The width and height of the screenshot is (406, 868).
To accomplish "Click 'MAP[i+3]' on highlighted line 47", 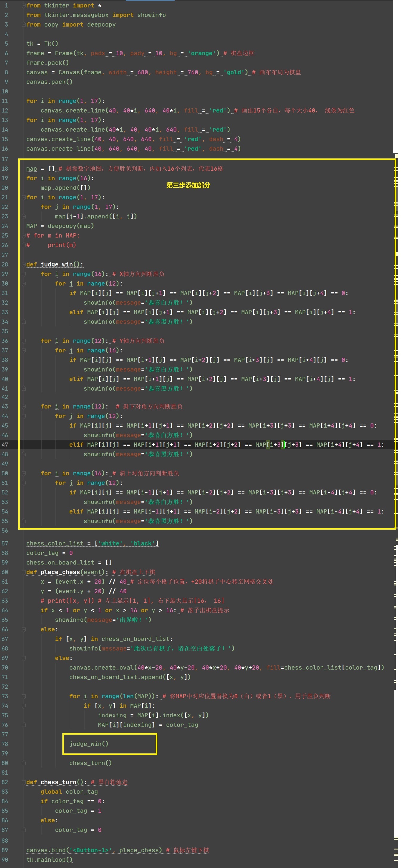I will click(x=270, y=445).
